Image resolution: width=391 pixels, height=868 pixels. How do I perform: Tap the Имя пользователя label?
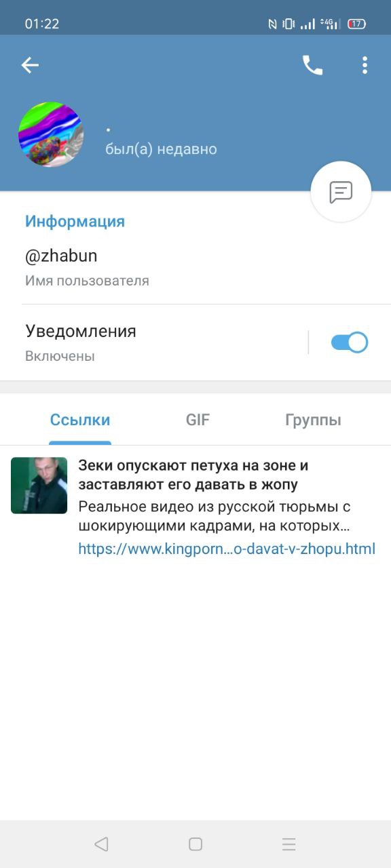click(87, 281)
